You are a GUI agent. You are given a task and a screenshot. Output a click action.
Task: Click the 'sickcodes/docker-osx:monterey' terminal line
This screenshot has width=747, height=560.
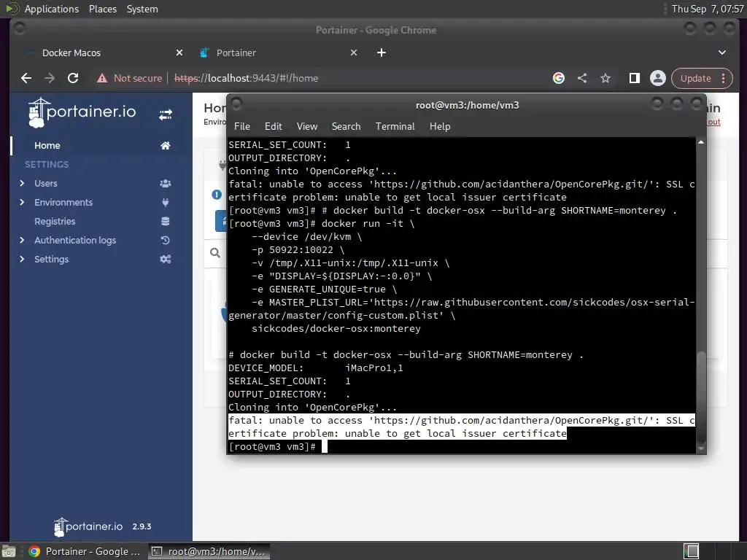pyautogui.click(x=336, y=329)
